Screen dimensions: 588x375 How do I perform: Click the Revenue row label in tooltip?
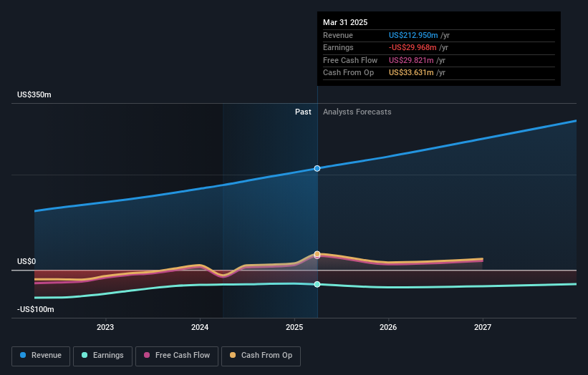point(338,35)
